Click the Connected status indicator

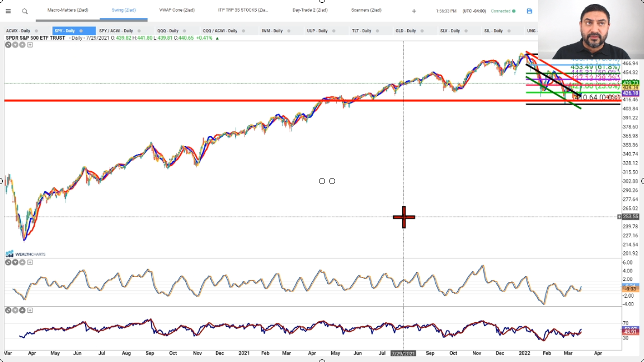503,11
